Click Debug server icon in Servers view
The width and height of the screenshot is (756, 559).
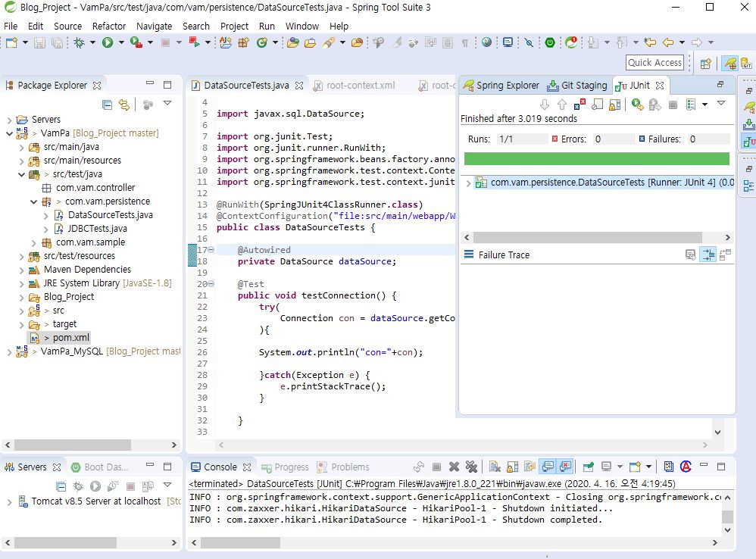click(x=78, y=486)
